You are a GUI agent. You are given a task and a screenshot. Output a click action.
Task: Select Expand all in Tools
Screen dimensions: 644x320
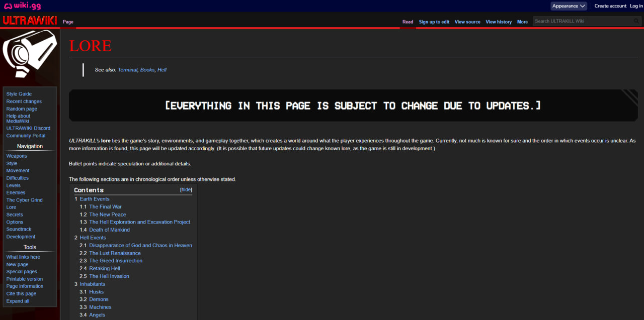coord(18,301)
